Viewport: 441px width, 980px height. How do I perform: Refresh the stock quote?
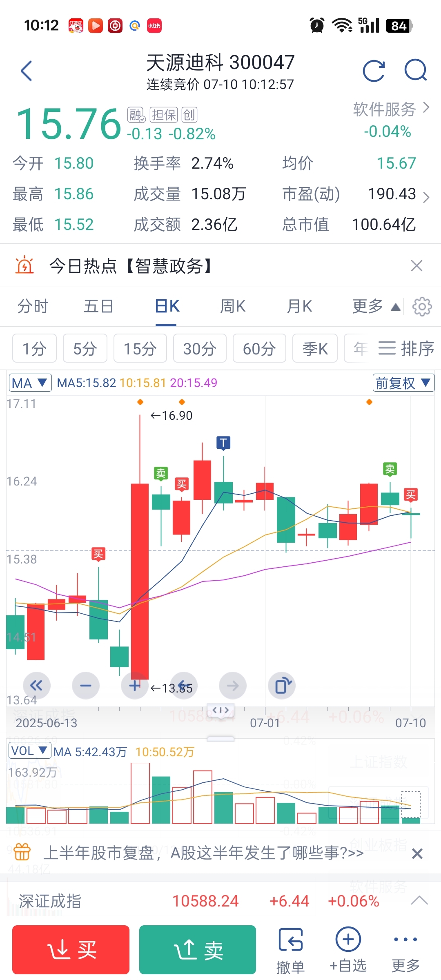[x=374, y=71]
